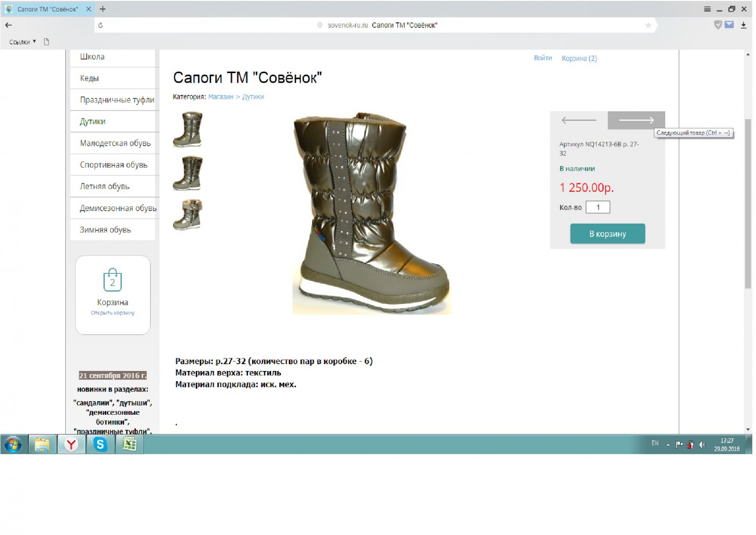Click the scrollbar down arrow

tap(748, 429)
